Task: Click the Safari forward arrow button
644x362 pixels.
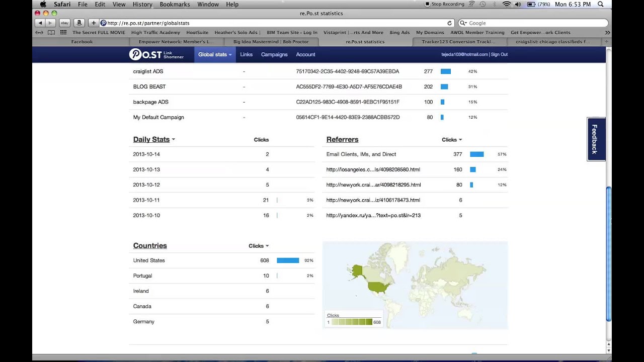Action: tap(50, 23)
